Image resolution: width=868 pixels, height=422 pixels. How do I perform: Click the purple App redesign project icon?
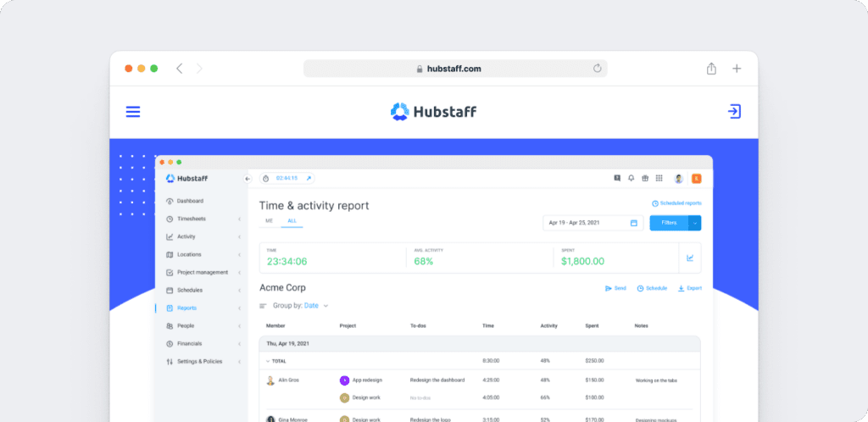click(x=344, y=380)
